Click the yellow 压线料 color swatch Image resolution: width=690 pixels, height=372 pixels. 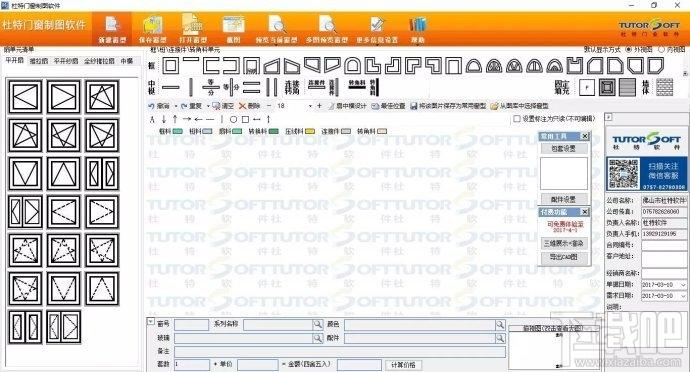click(310, 131)
